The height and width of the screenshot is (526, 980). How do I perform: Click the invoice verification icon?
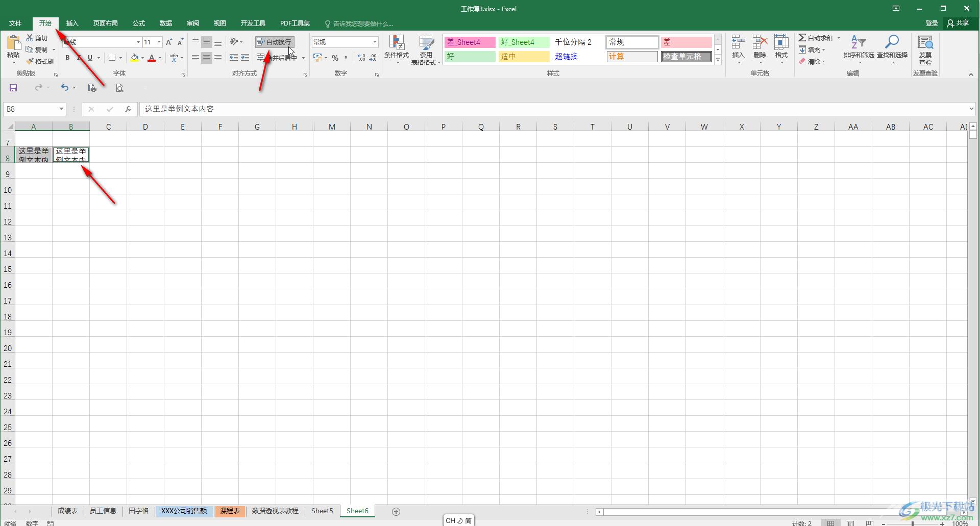click(x=925, y=42)
